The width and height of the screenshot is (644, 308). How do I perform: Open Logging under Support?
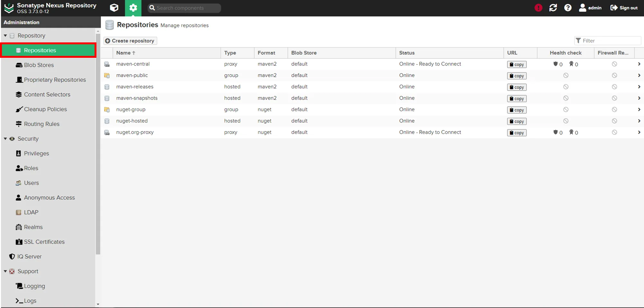tap(31, 286)
